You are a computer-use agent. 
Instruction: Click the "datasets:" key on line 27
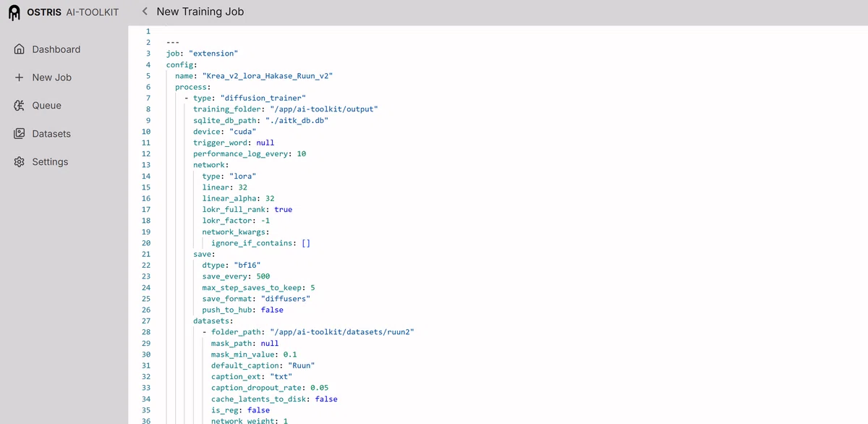pos(213,321)
